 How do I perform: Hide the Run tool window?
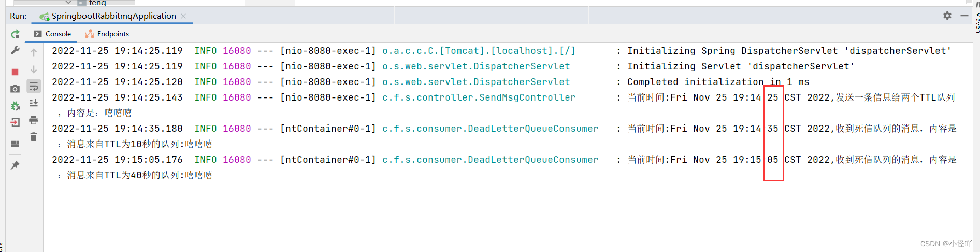pyautogui.click(x=964, y=16)
